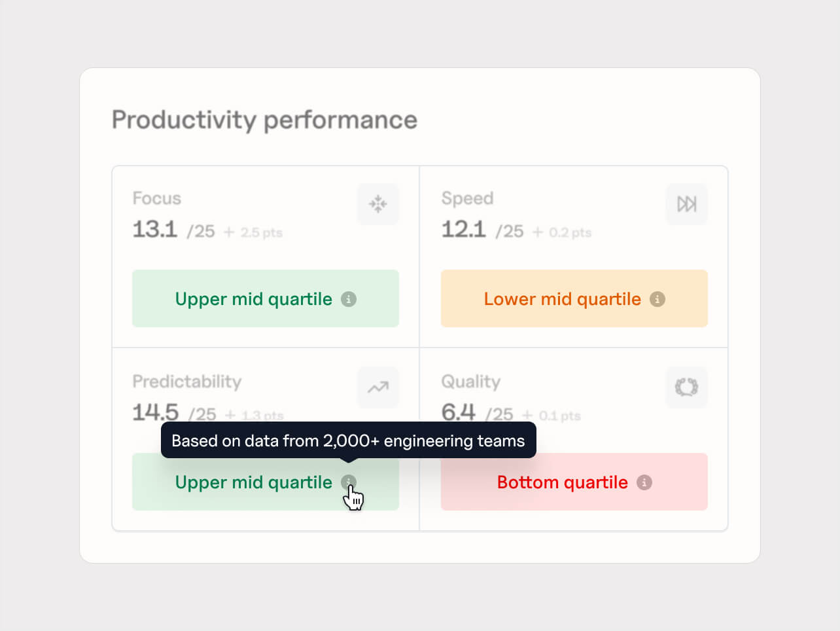Click the Speed fast-forward icon
840x631 pixels.
(x=687, y=204)
